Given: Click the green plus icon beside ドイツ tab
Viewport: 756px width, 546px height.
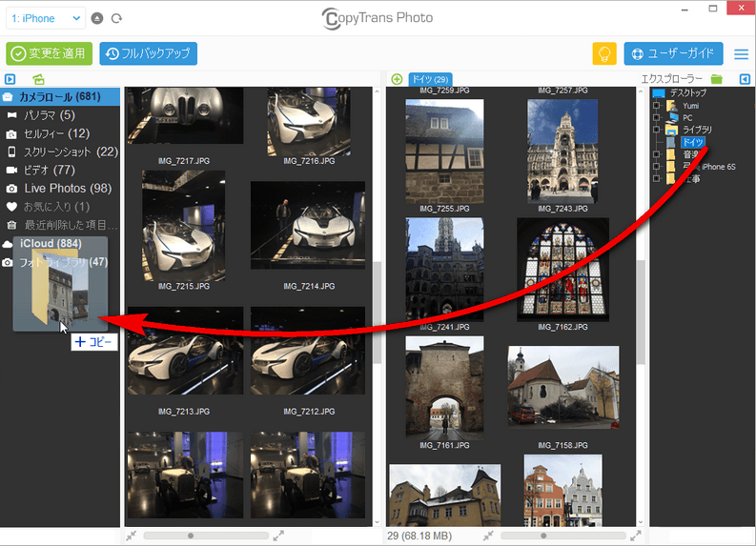Looking at the screenshot, I should (x=397, y=79).
